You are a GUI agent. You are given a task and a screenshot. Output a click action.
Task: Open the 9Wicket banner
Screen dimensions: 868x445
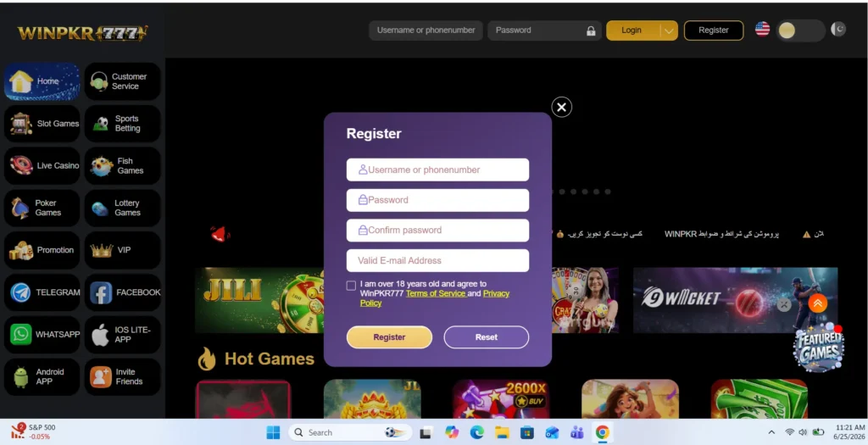pyautogui.click(x=735, y=300)
